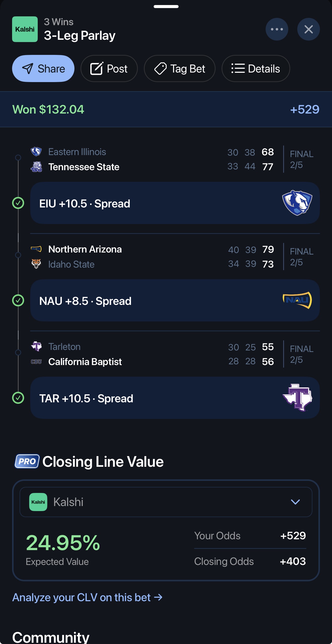Viewport: 332px width, 644px height.
Task: Click the Tag Bet button
Action: [179, 68]
